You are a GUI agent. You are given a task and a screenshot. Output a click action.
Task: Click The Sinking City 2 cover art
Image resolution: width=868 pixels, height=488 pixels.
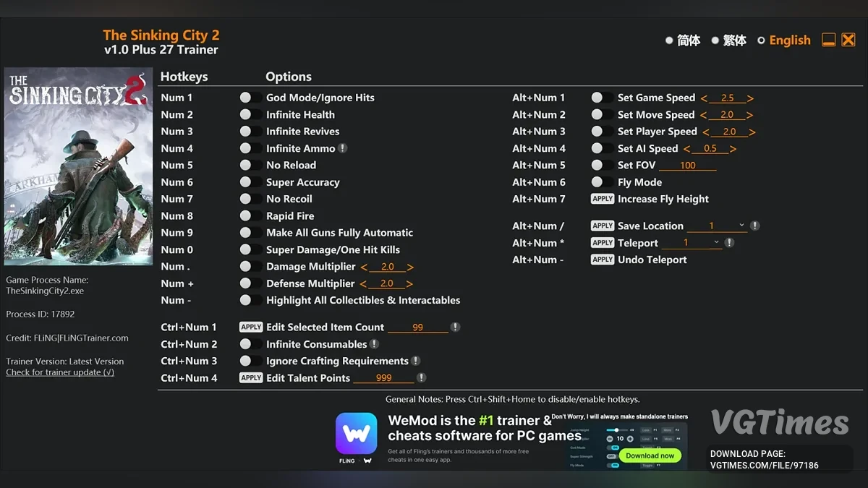pyautogui.click(x=78, y=166)
